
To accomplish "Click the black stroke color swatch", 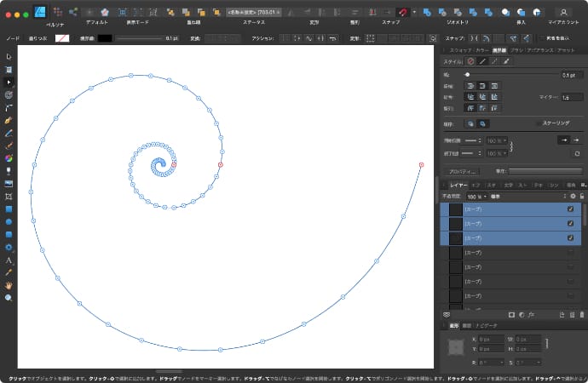I will tap(103, 38).
